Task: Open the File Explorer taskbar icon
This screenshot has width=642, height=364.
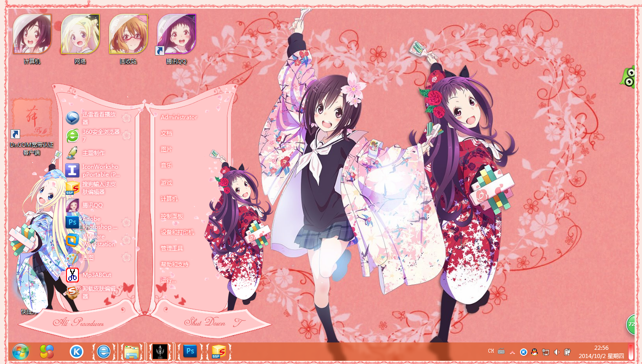Action: [x=132, y=352]
